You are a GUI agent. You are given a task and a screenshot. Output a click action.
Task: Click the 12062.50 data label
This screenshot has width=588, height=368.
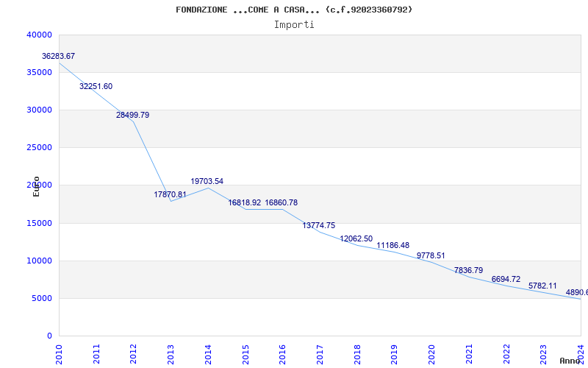(356, 238)
